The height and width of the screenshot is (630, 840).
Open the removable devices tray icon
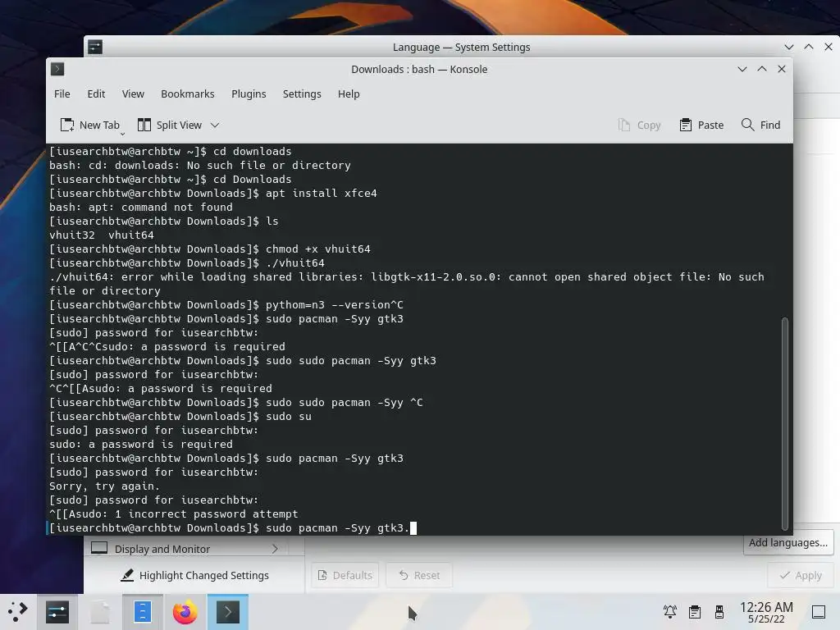tap(719, 611)
